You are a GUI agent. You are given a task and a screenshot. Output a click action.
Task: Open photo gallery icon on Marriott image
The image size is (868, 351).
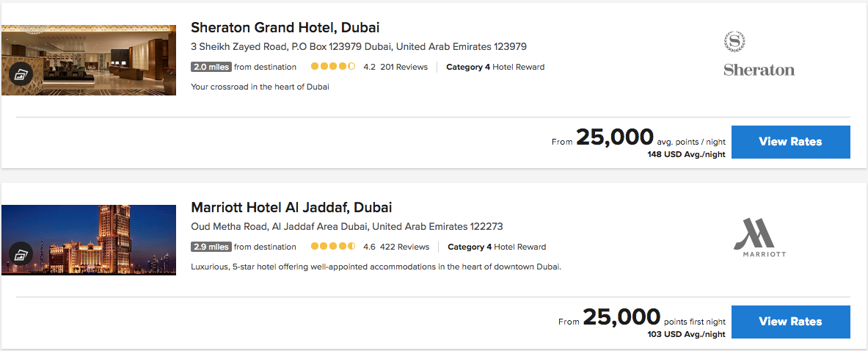tap(19, 255)
